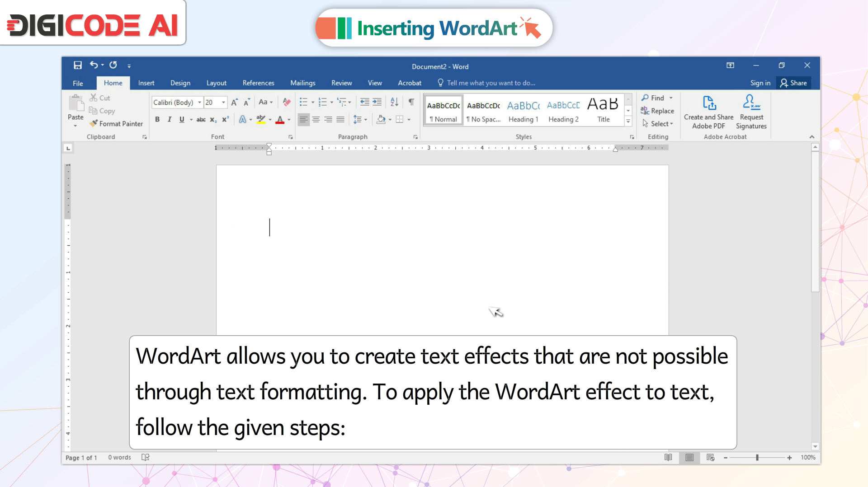868x487 pixels.
Task: Cut the selected text
Action: pos(100,98)
